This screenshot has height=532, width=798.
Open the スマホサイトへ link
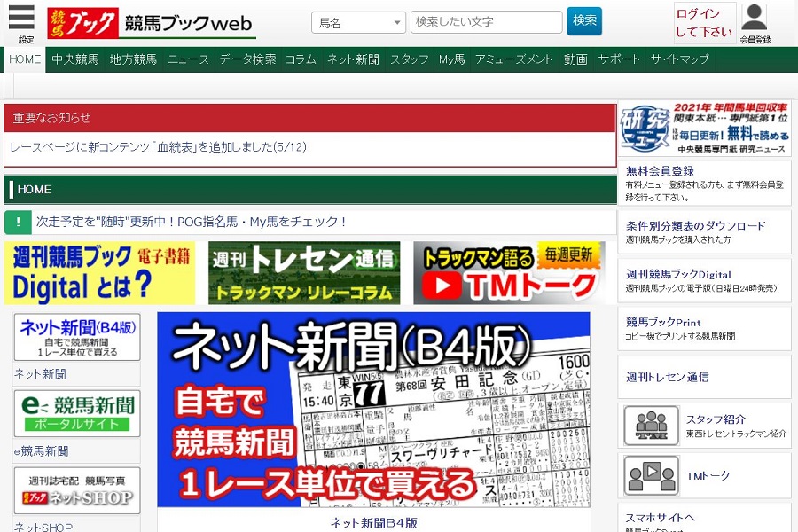(x=660, y=518)
